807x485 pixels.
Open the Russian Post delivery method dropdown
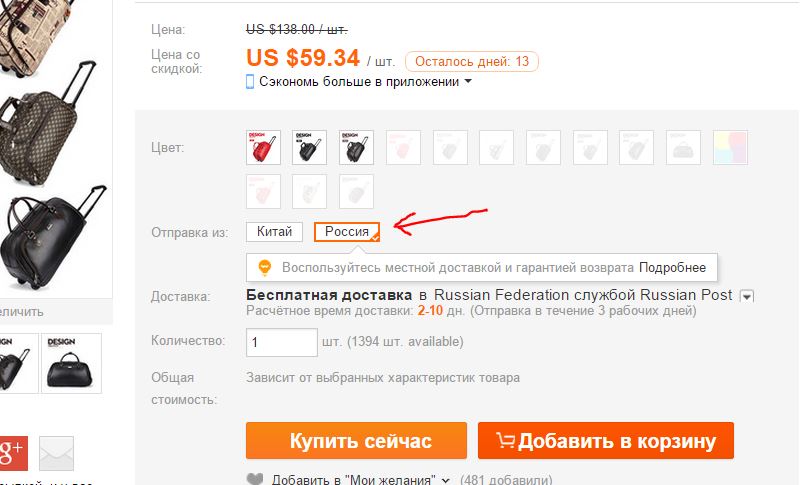click(747, 296)
